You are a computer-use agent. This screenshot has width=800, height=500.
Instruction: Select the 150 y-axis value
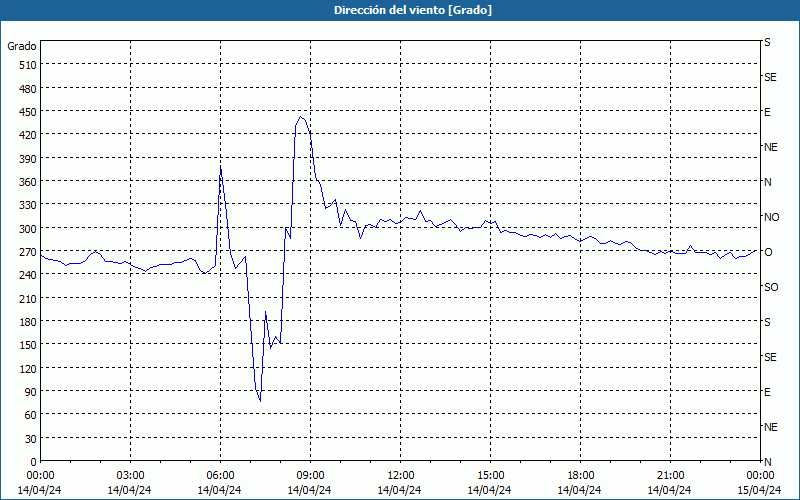(28, 345)
